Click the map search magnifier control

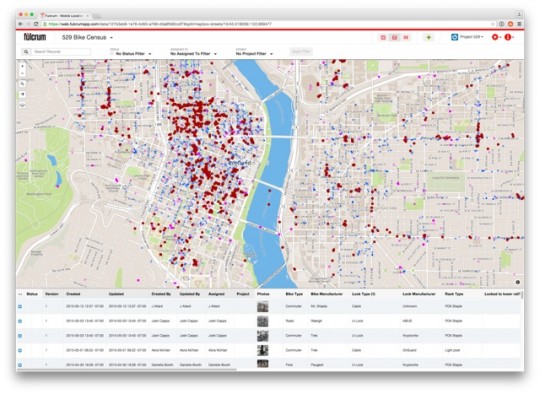coord(23,84)
